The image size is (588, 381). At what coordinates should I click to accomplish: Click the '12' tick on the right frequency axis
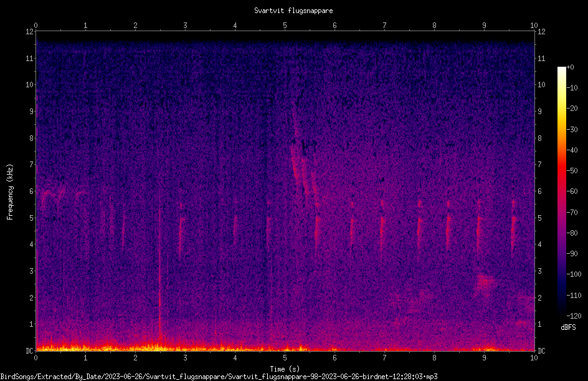click(x=541, y=32)
